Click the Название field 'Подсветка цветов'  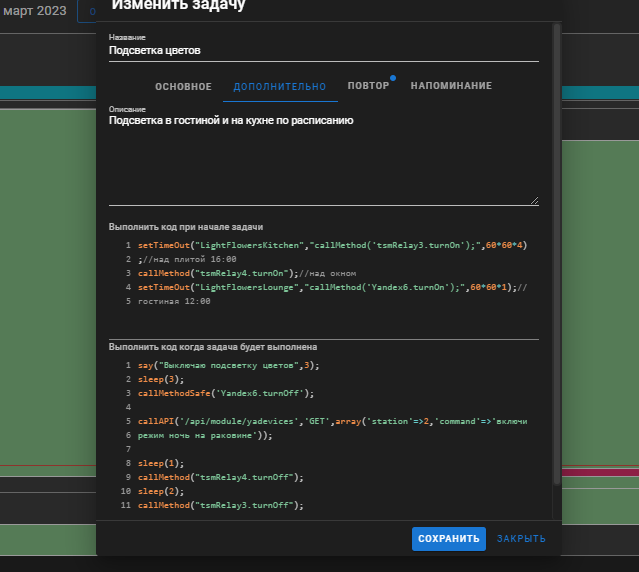pyautogui.click(x=324, y=51)
